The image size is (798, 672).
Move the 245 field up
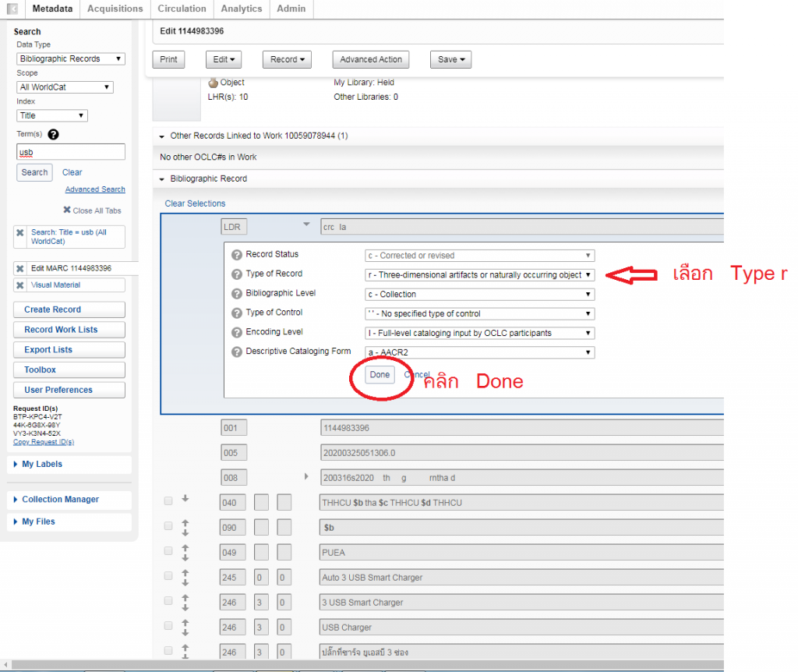[185, 573]
